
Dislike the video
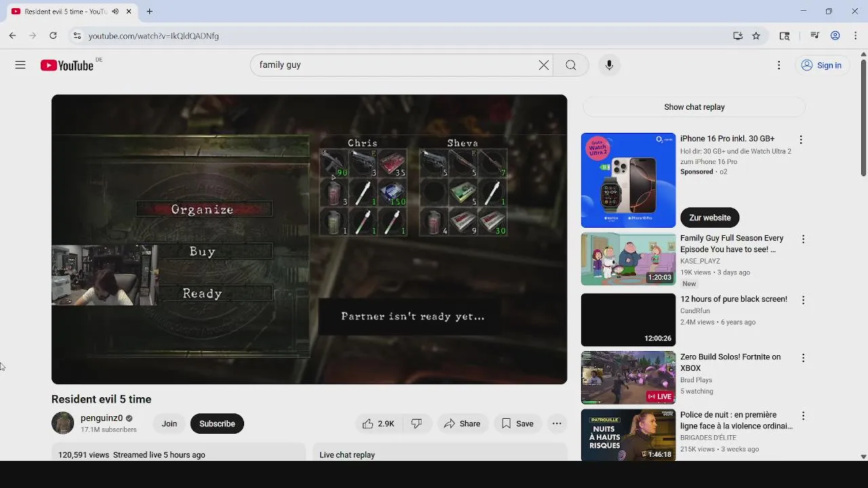(416, 424)
